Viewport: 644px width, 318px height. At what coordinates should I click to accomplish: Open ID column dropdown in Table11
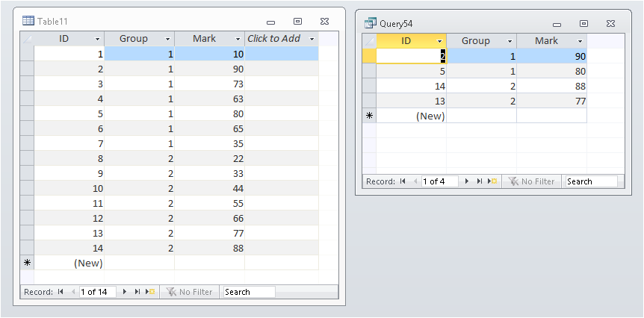(x=98, y=39)
